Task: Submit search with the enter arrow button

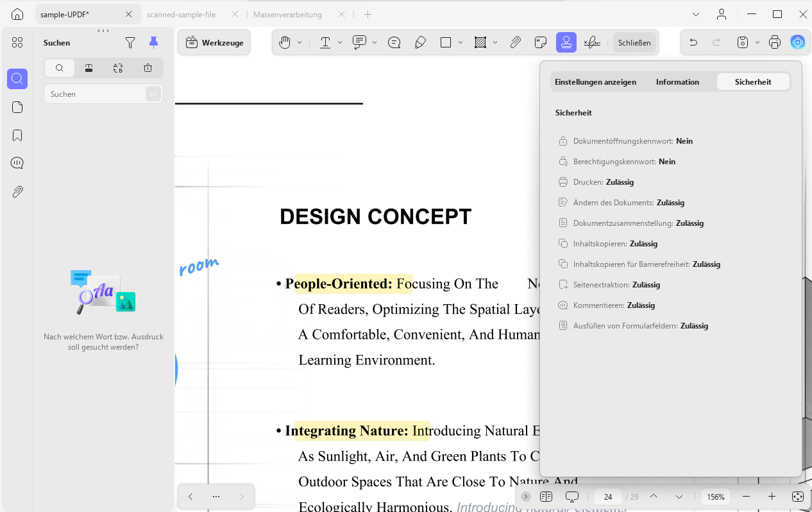Action: click(x=153, y=94)
